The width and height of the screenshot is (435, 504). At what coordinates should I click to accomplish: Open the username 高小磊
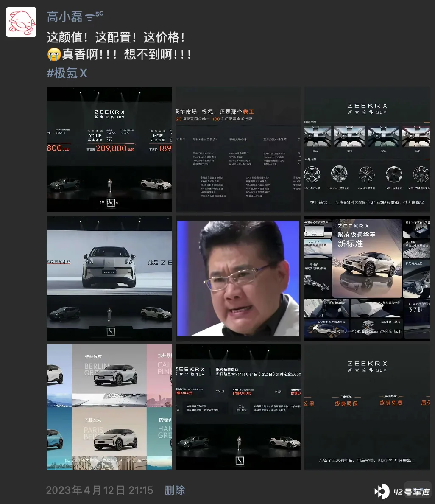pyautogui.click(x=64, y=17)
